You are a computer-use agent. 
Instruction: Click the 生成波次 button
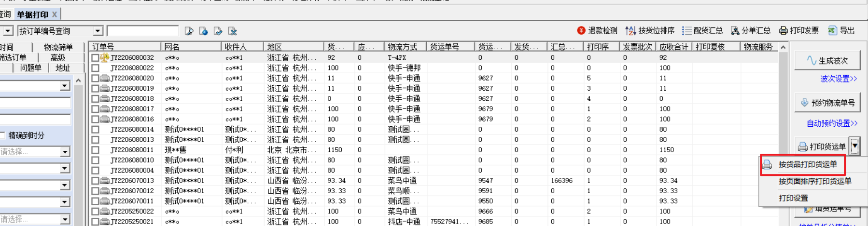[827, 60]
